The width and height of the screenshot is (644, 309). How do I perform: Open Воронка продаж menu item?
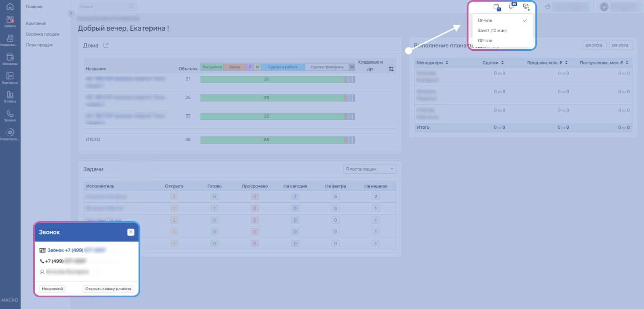(x=43, y=34)
